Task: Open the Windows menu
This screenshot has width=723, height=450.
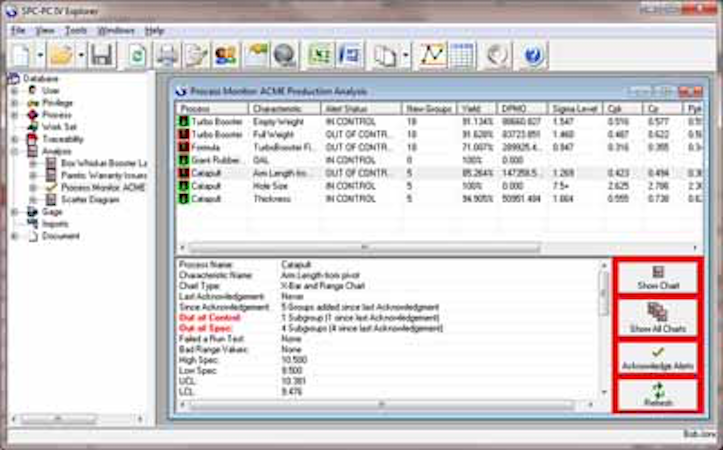Action: [x=116, y=31]
